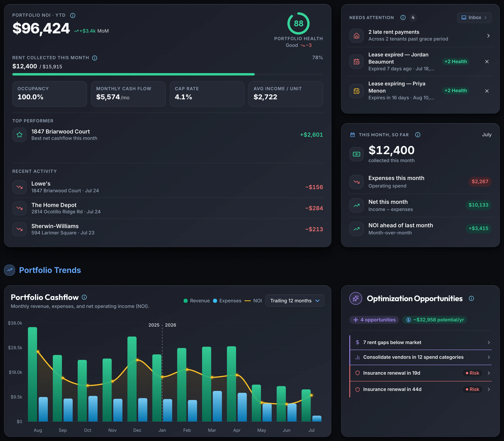Click the cash icon beside $12,400 collected

(x=357, y=154)
